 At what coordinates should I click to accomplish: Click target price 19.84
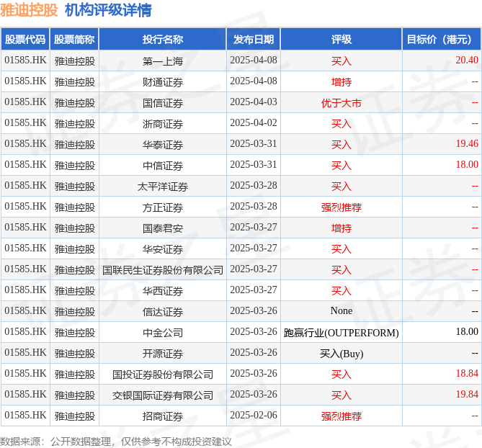tap(467, 394)
